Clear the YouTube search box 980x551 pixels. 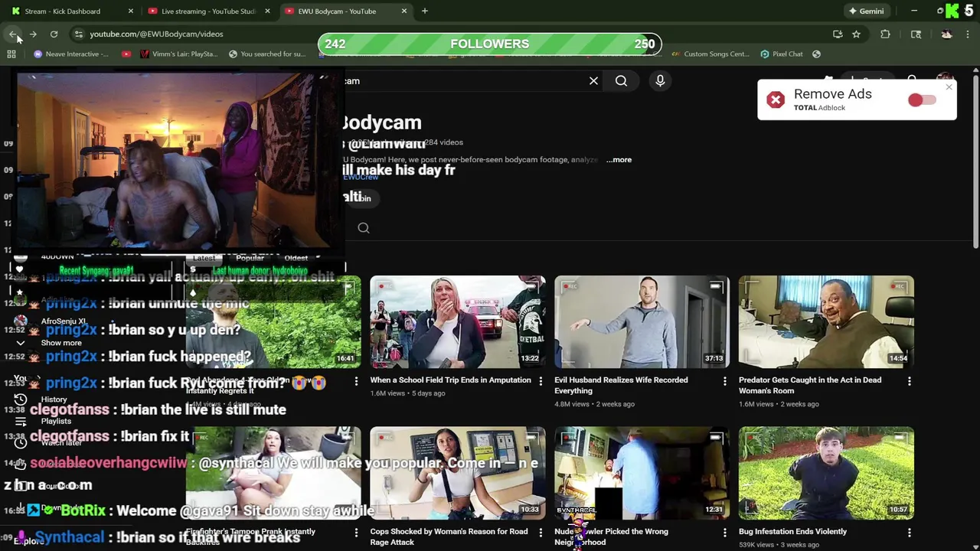click(593, 80)
